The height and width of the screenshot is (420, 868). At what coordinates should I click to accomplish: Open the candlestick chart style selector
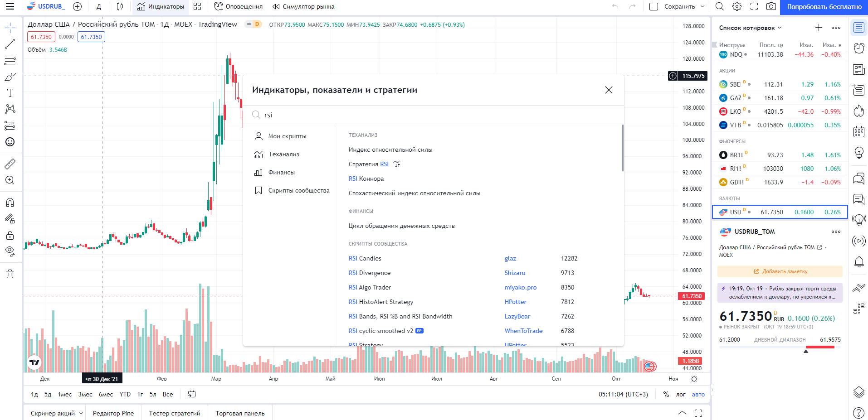[x=120, y=6]
